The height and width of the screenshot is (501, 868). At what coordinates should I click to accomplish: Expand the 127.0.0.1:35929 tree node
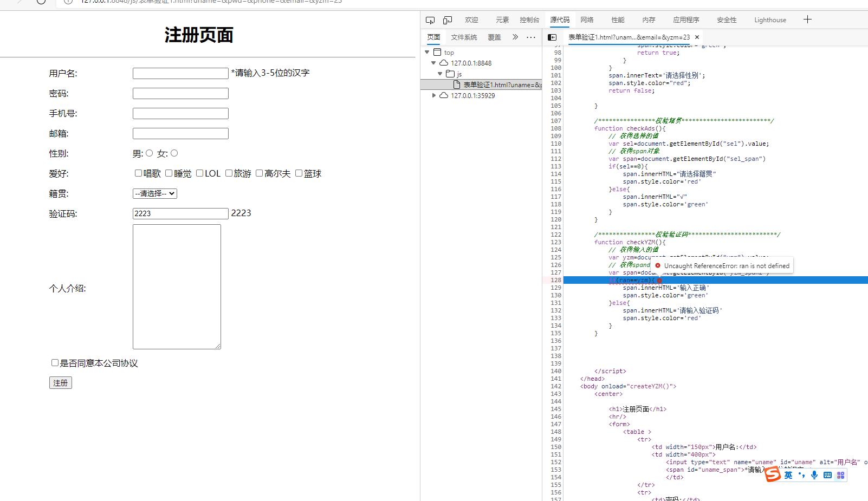click(433, 96)
